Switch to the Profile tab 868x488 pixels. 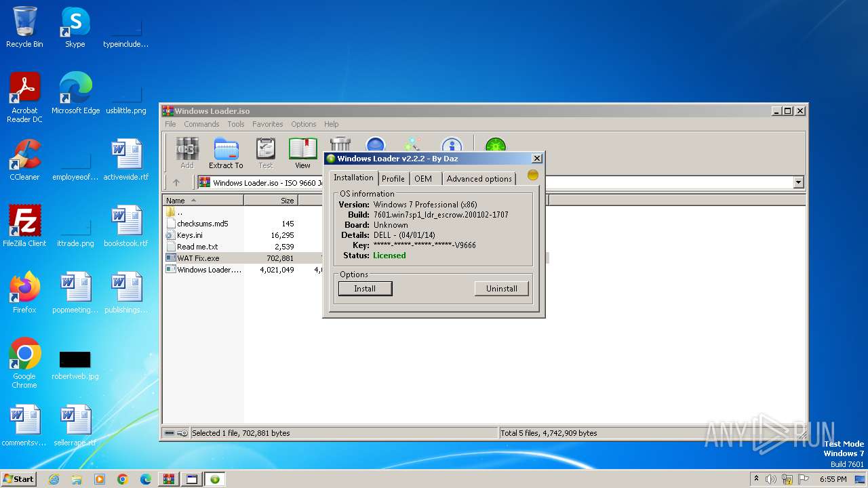pyautogui.click(x=393, y=179)
